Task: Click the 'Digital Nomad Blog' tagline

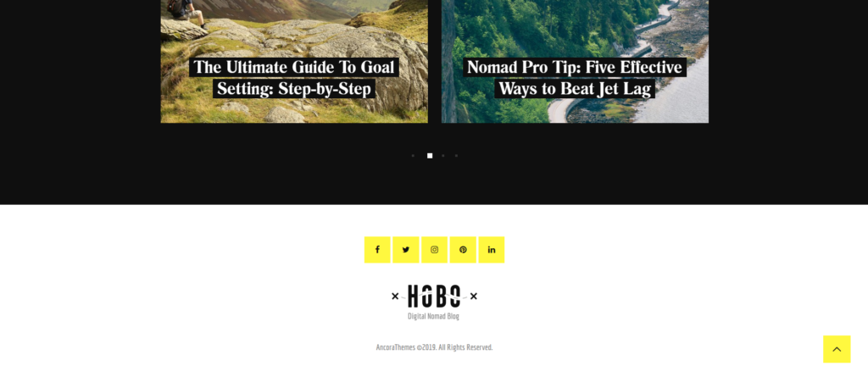Action: coord(433,316)
